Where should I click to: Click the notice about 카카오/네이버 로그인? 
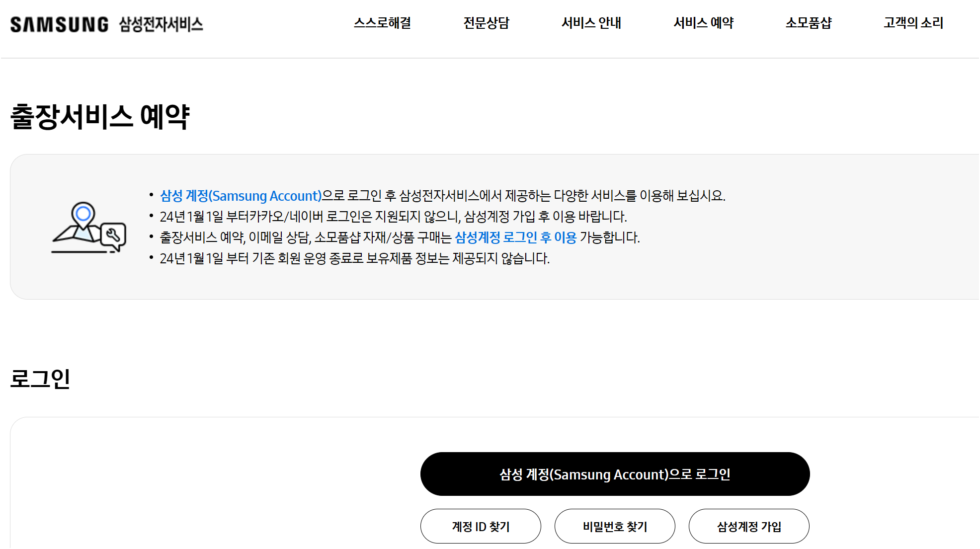pos(393,217)
